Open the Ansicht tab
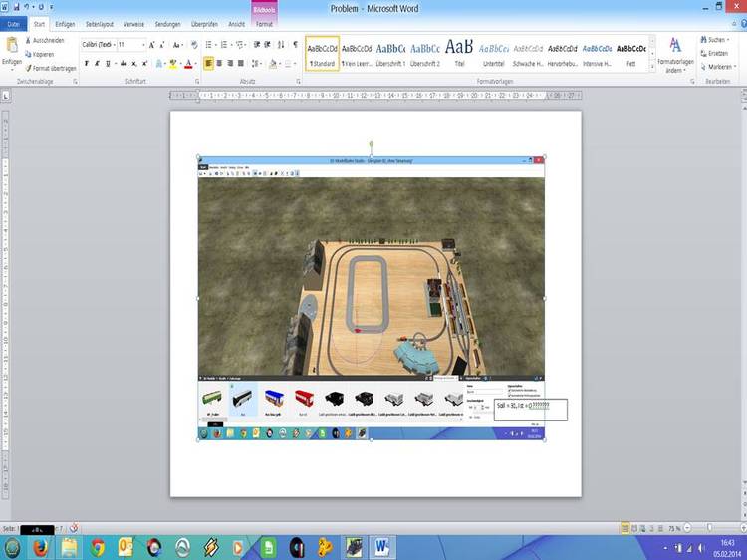 point(236,24)
